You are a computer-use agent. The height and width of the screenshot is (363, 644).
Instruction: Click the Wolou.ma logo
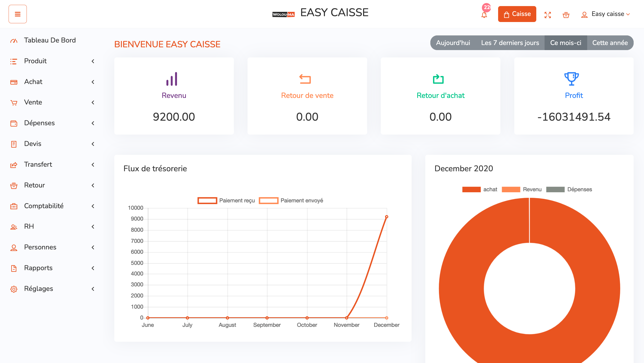283,14
